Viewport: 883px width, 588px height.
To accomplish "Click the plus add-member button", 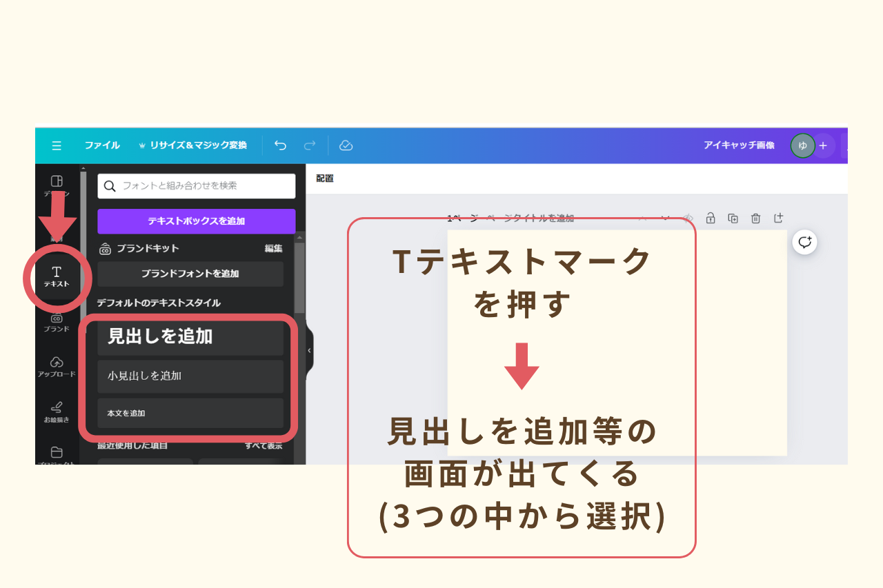I will [823, 145].
